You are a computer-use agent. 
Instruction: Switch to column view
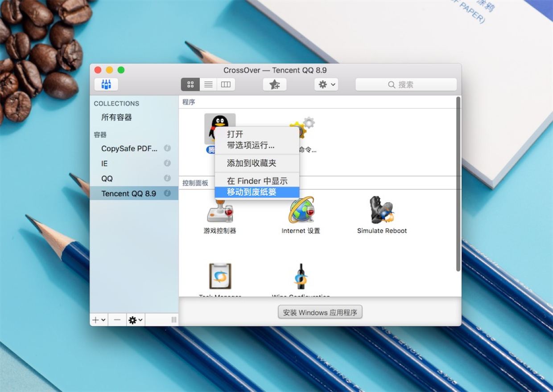tap(226, 84)
